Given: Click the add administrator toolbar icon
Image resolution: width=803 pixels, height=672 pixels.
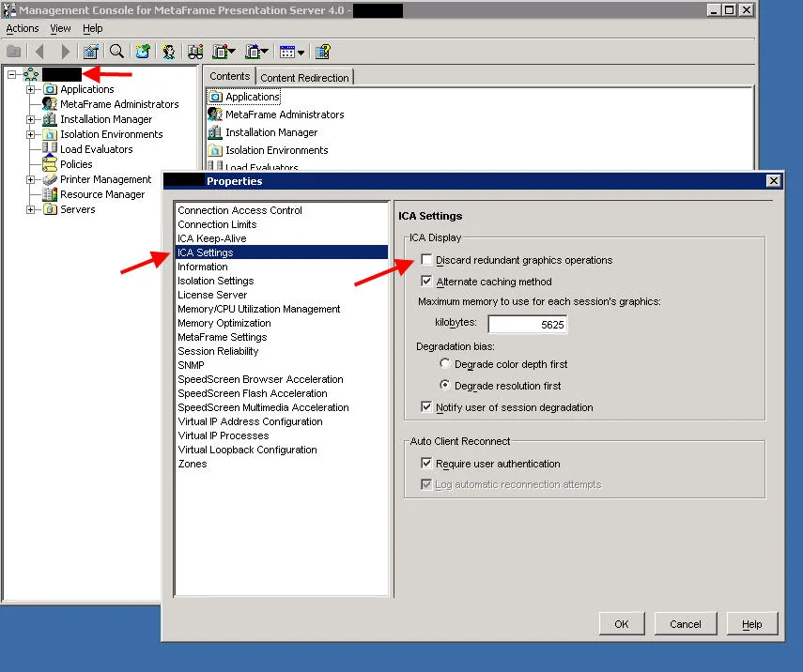Looking at the screenshot, I should point(168,52).
